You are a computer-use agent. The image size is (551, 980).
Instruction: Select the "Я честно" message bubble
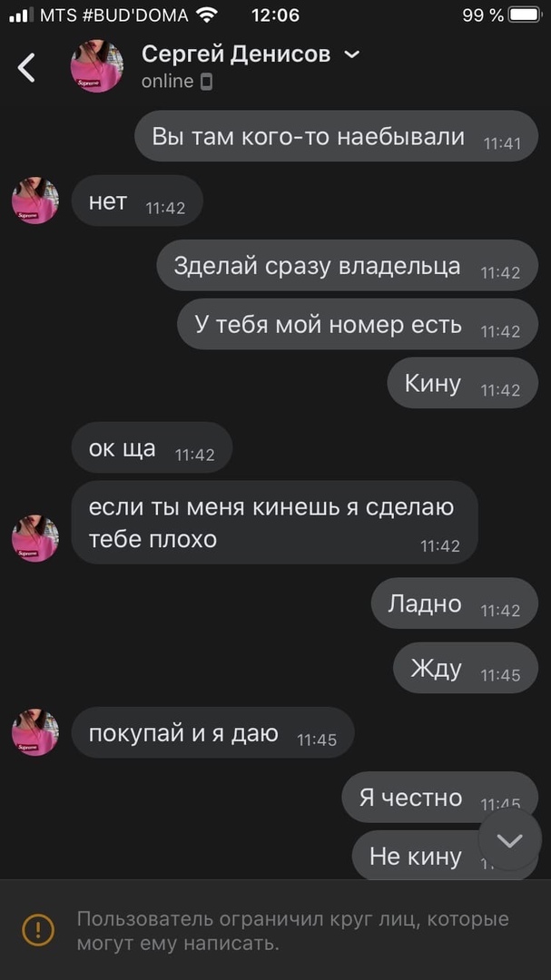coord(439,798)
